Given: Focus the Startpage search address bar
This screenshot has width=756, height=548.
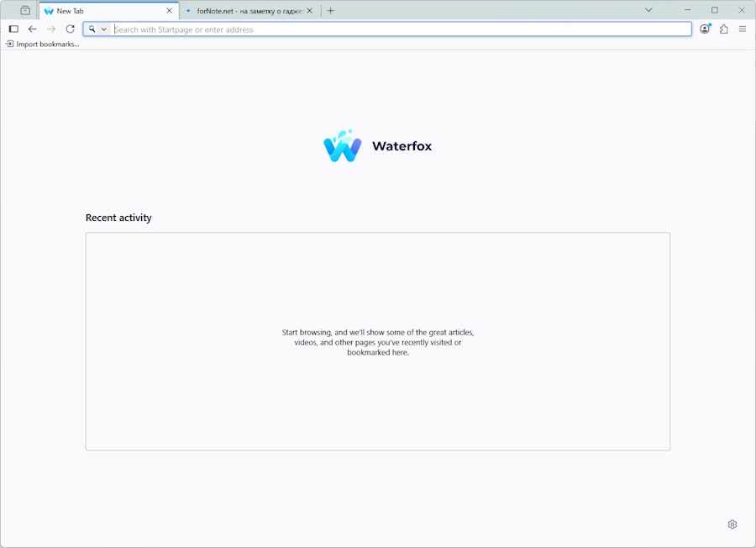Looking at the screenshot, I should pos(395,29).
